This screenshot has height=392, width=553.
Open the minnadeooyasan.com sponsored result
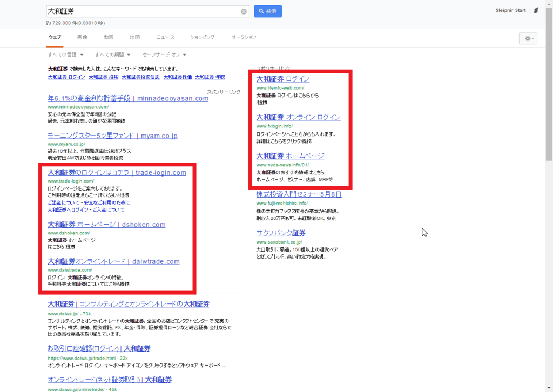pos(128,98)
